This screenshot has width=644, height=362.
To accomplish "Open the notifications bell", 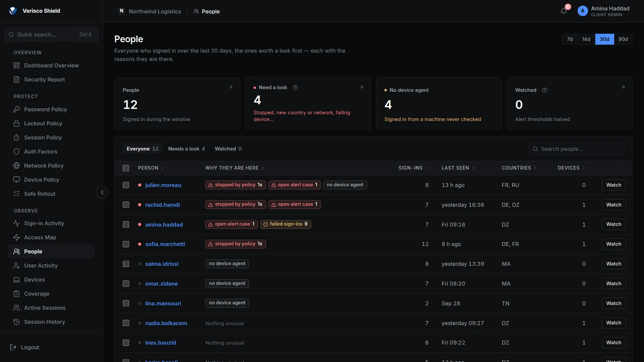I will coord(563,11).
